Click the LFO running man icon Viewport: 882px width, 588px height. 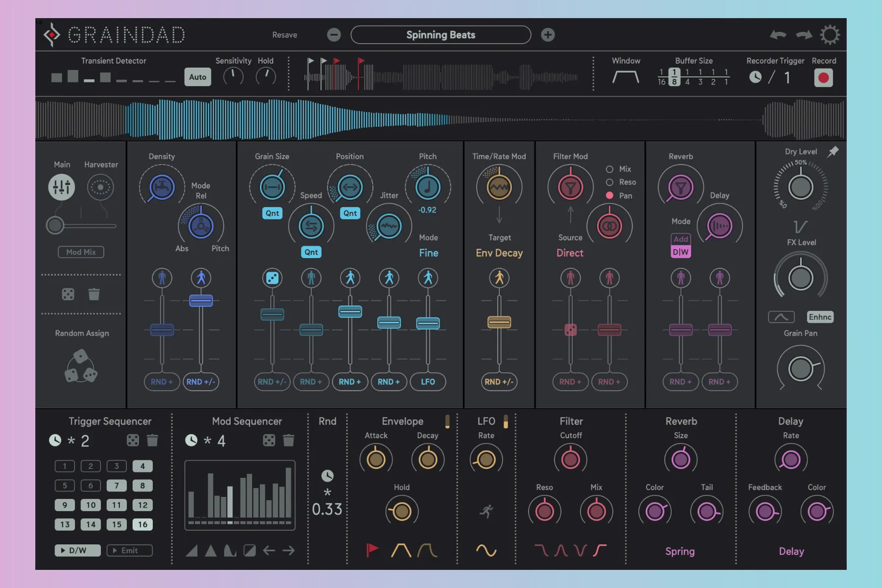[x=487, y=512]
